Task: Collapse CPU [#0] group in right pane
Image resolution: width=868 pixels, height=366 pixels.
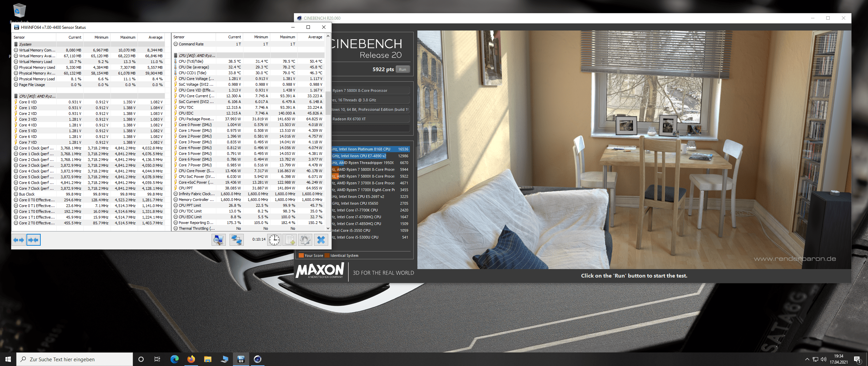Action: [176, 56]
